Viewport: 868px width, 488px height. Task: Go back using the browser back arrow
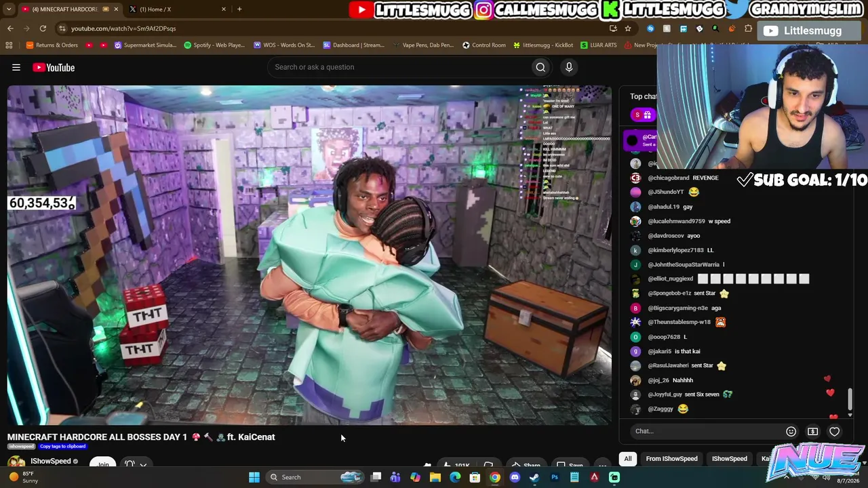(x=10, y=28)
